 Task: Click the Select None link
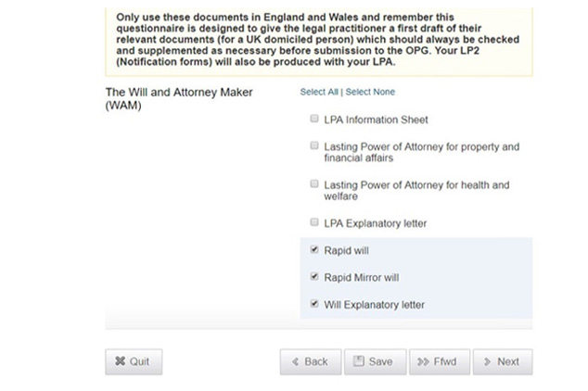click(370, 93)
